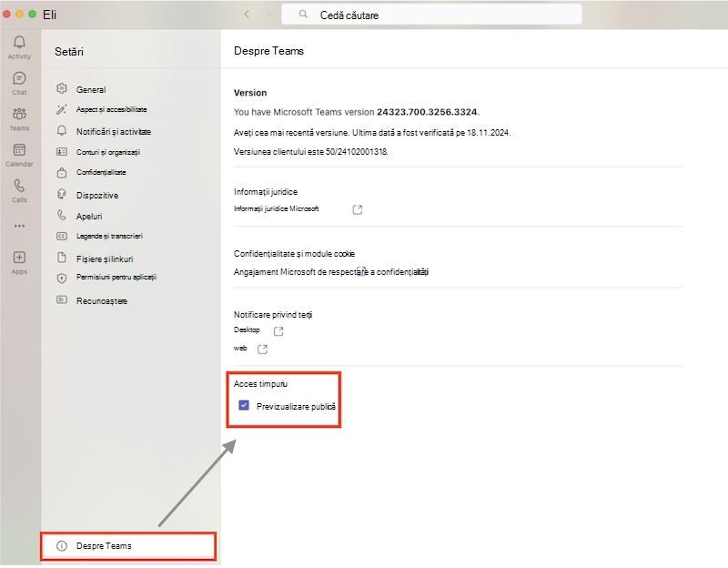
Task: Click the Fișiere și linkuri file icon
Action: tap(62, 258)
